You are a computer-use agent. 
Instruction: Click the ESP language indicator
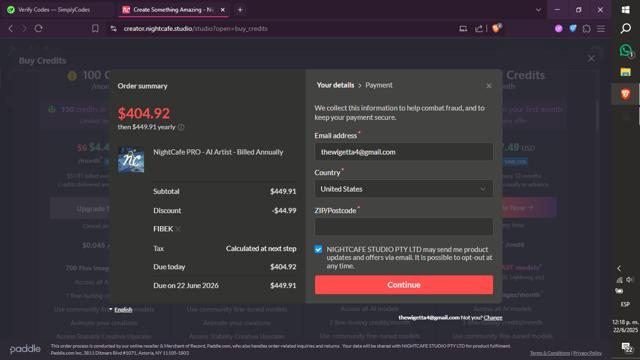point(625,304)
